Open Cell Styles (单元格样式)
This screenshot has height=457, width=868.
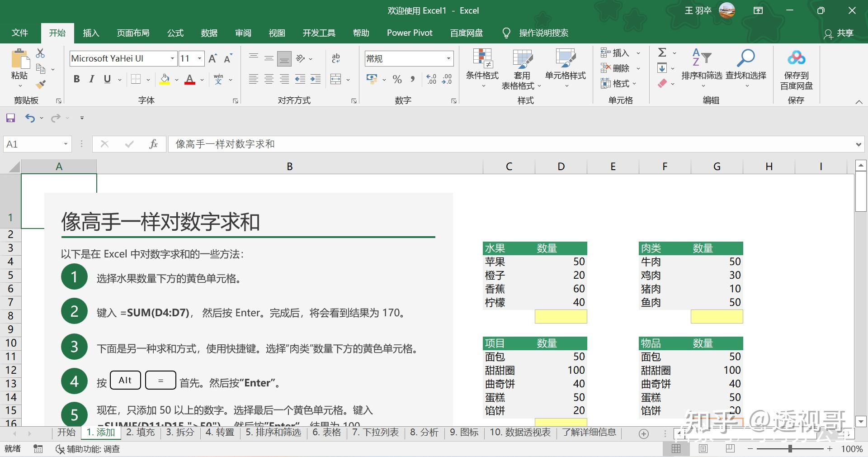(566, 68)
